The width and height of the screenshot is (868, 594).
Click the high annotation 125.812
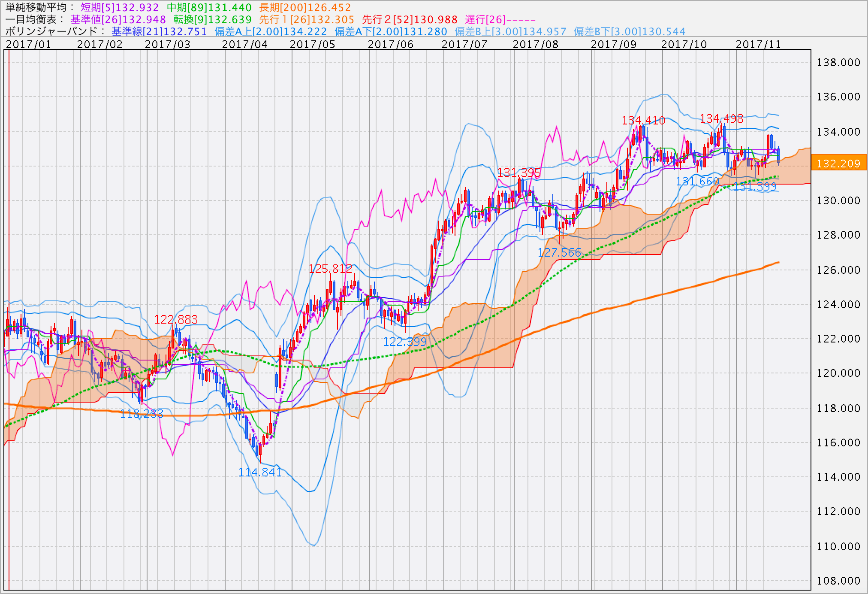point(330,269)
